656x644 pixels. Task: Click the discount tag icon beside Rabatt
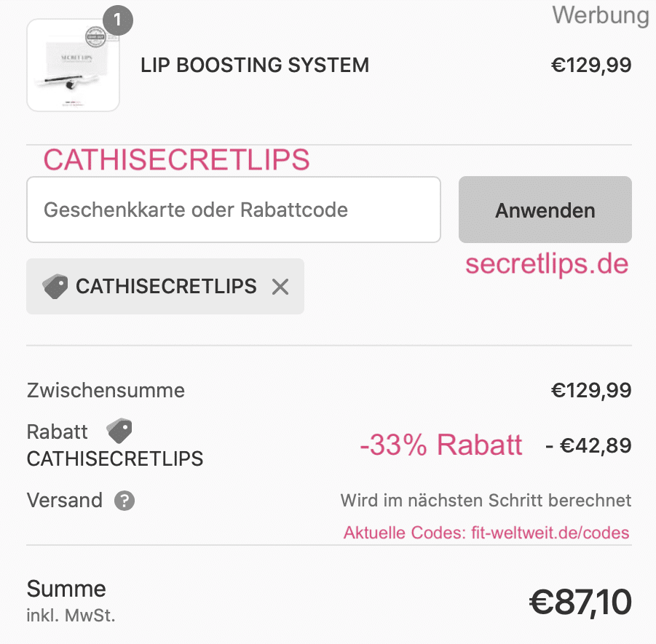point(119,431)
